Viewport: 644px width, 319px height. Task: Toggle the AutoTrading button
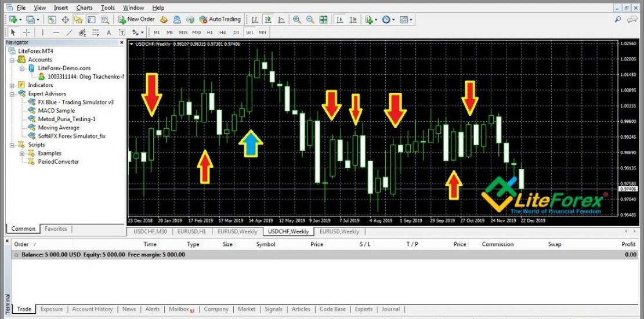220,20
